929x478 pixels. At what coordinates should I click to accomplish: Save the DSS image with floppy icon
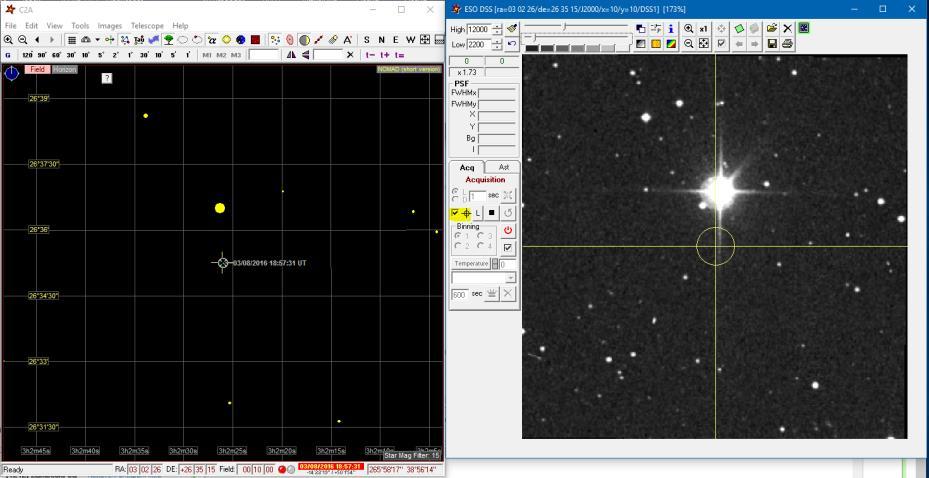tap(771, 43)
